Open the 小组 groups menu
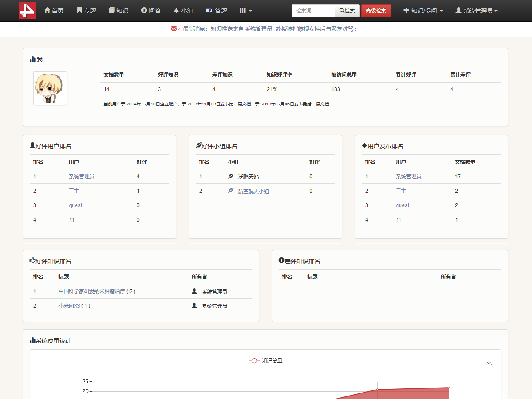Screen dimensions: 532x399 183,11
